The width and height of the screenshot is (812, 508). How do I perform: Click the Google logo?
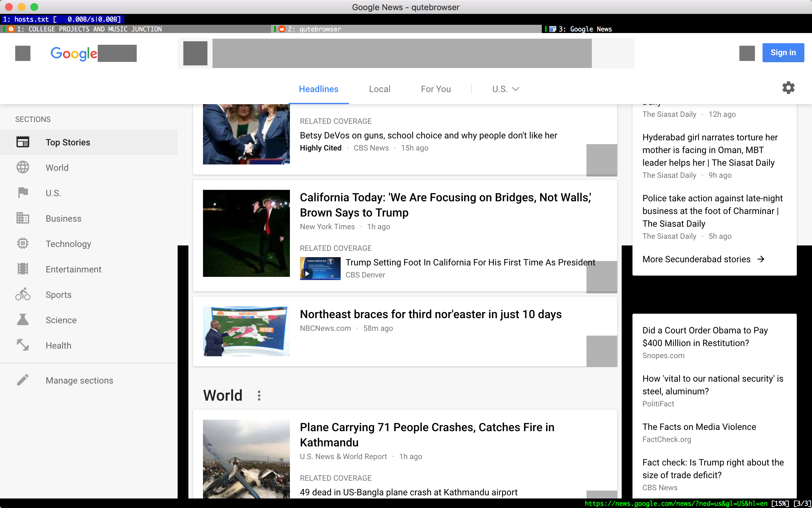[x=74, y=53]
